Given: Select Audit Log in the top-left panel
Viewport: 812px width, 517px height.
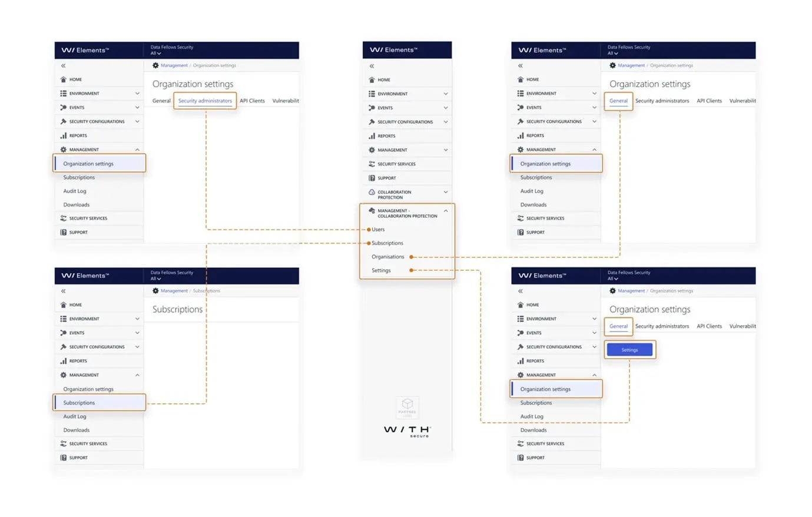Looking at the screenshot, I should [75, 191].
